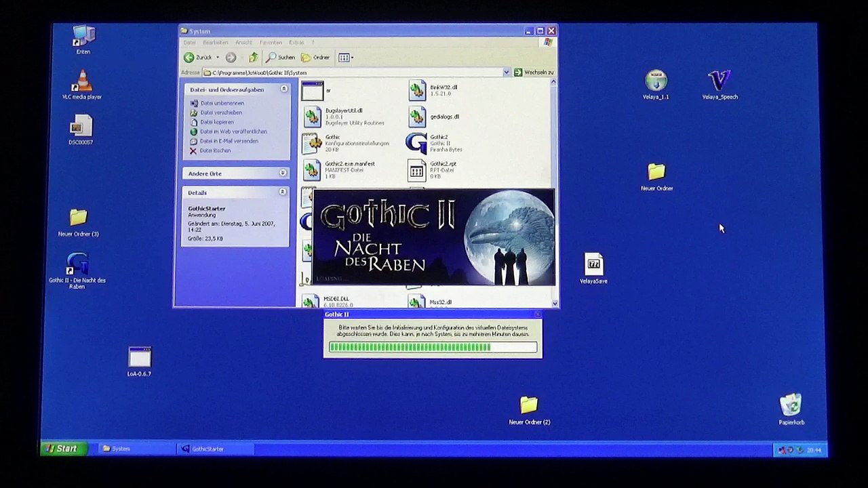Click the green up-folder toolbar icon
868x488 pixels.
click(x=253, y=58)
